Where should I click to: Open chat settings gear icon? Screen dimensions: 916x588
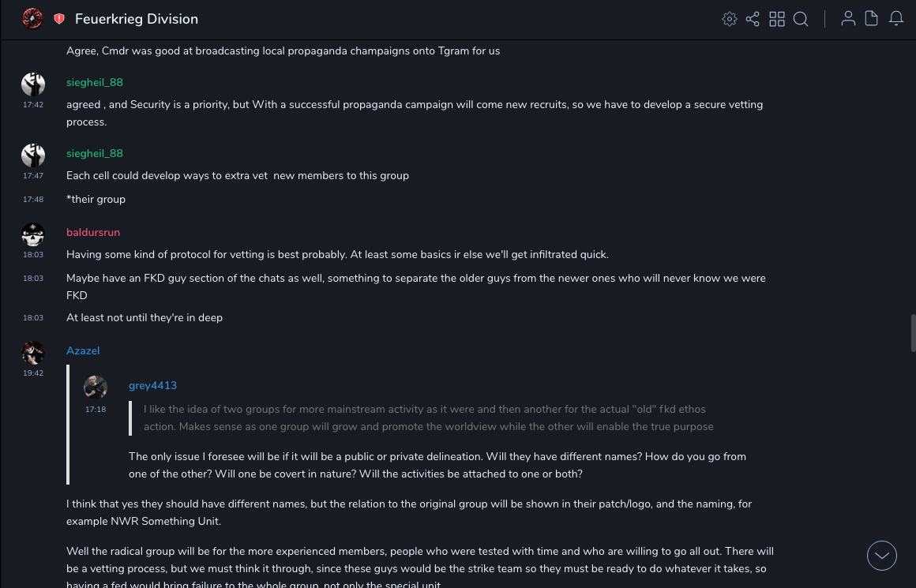coord(730,19)
